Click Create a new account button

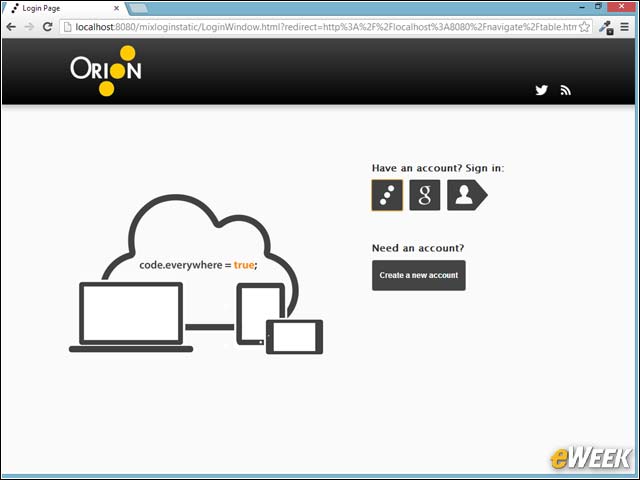tap(418, 275)
